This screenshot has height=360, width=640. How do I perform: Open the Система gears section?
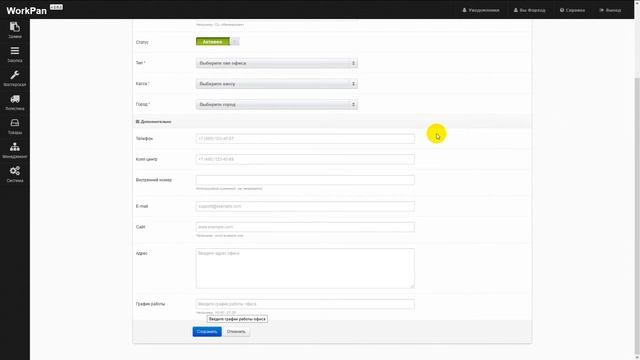tap(15, 174)
